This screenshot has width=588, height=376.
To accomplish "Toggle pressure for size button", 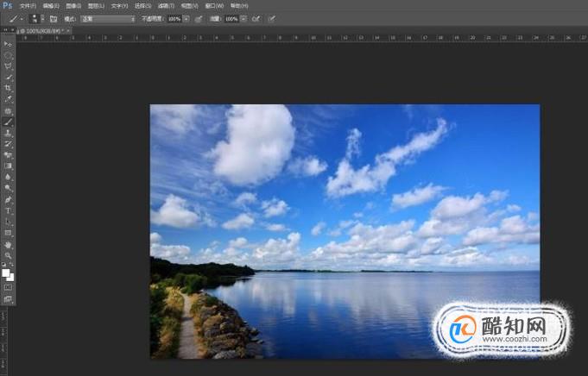I will coord(272,19).
